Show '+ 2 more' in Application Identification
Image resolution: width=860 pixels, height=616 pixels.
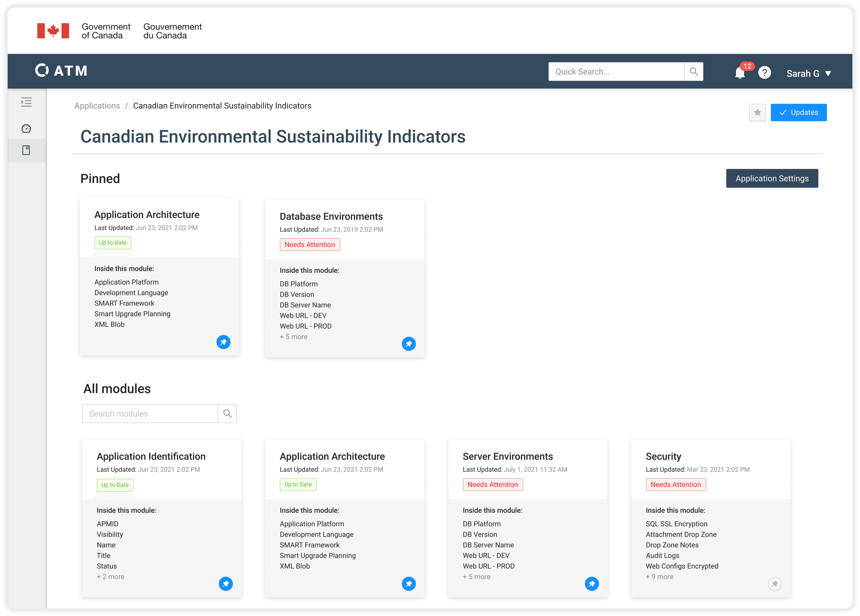click(110, 577)
